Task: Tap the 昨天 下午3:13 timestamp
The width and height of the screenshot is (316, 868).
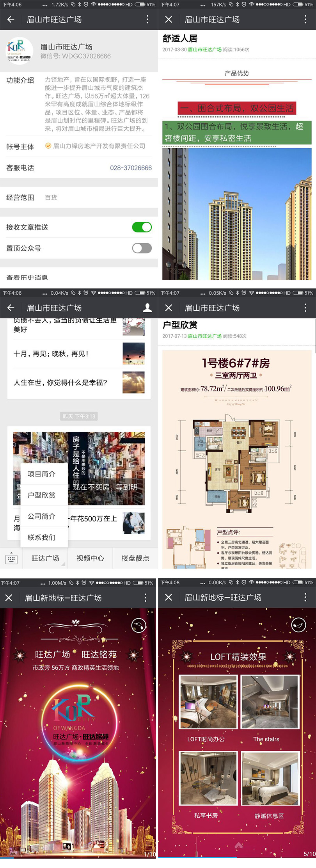Action: (79, 416)
